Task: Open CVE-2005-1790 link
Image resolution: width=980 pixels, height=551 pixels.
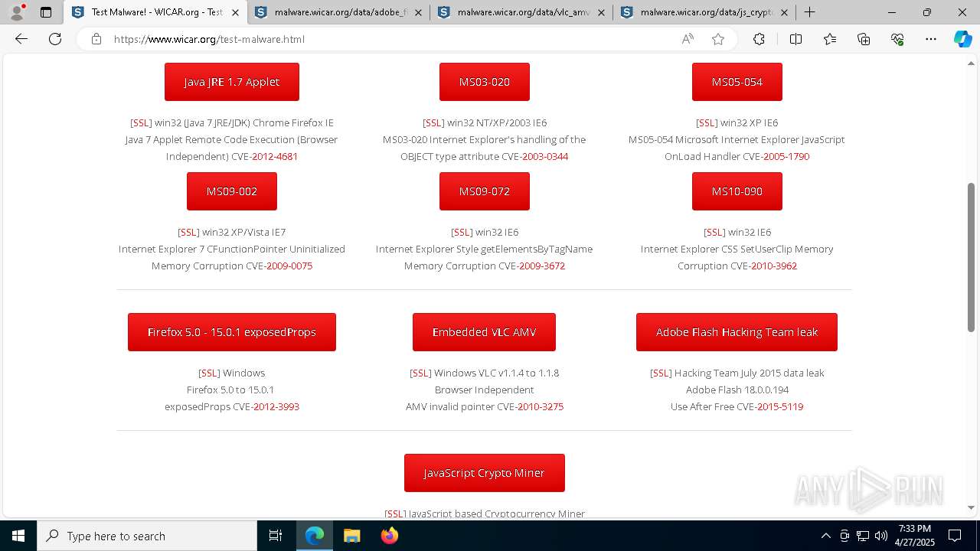Action: click(786, 156)
